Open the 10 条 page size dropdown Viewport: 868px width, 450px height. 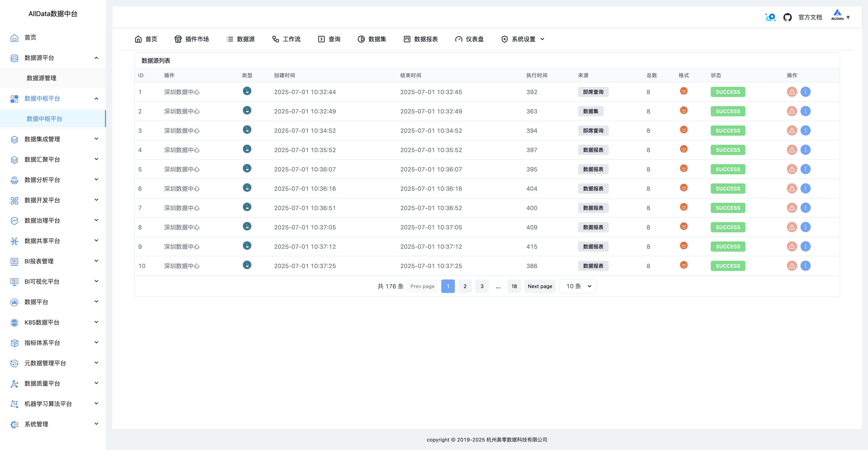pos(577,286)
